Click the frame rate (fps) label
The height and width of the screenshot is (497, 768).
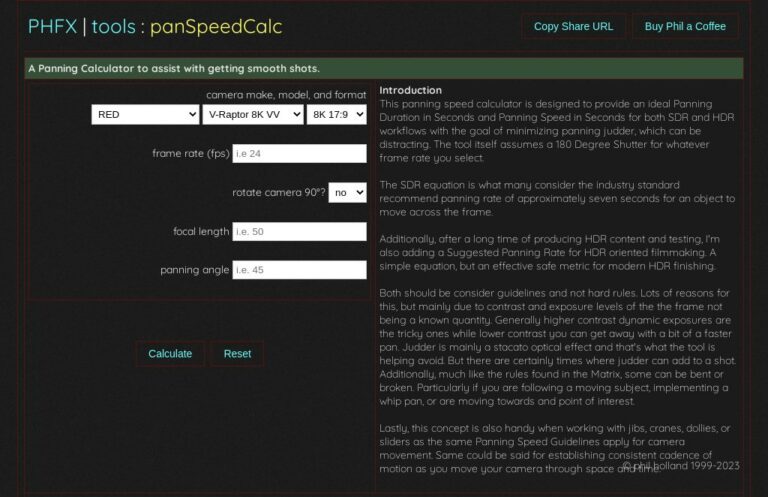click(191, 153)
